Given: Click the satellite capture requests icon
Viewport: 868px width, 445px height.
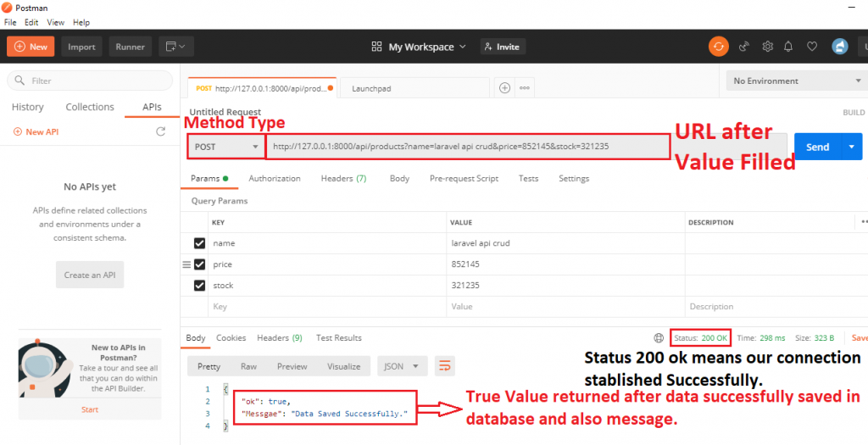Looking at the screenshot, I should pos(743,47).
